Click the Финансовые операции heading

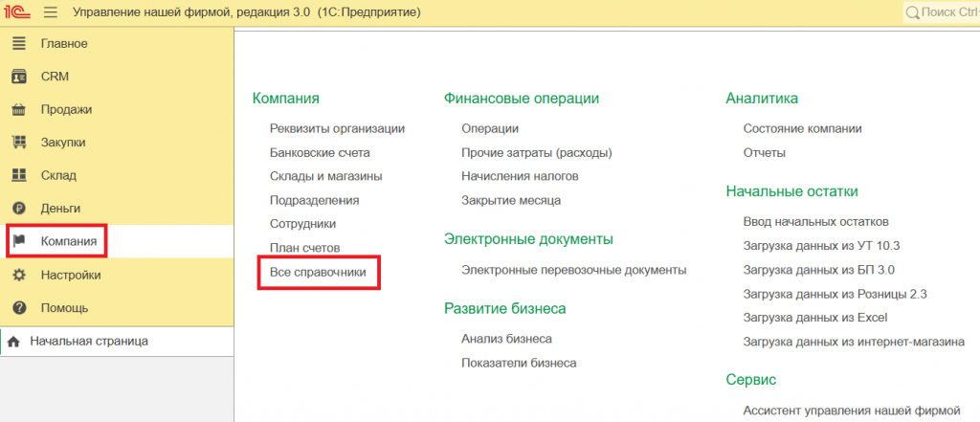pos(522,99)
